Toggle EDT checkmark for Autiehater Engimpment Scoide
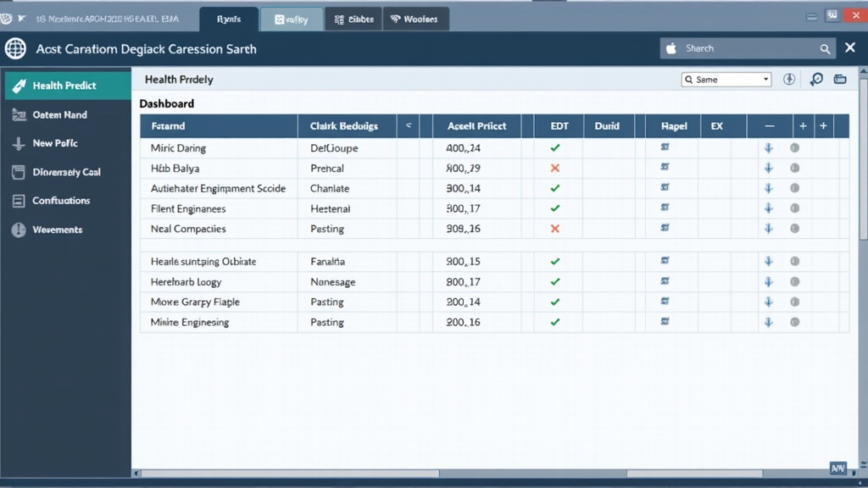The height and width of the screenshot is (488, 868). coord(555,188)
